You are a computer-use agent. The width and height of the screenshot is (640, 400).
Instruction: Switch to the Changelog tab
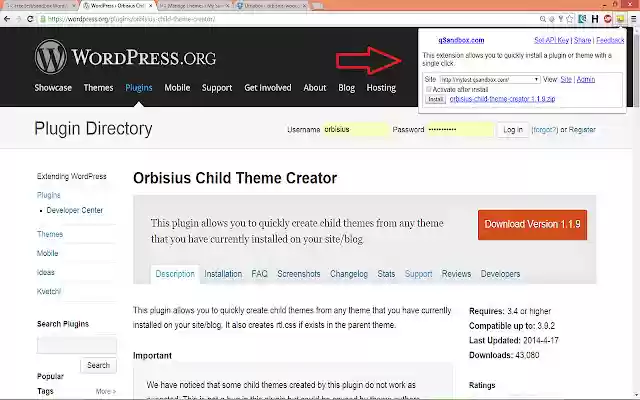[x=349, y=274]
